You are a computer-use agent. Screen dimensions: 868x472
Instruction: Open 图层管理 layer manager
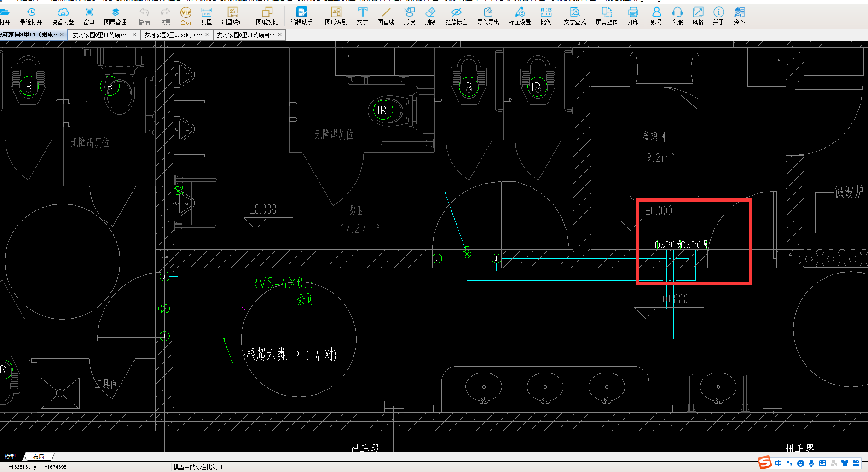point(115,16)
